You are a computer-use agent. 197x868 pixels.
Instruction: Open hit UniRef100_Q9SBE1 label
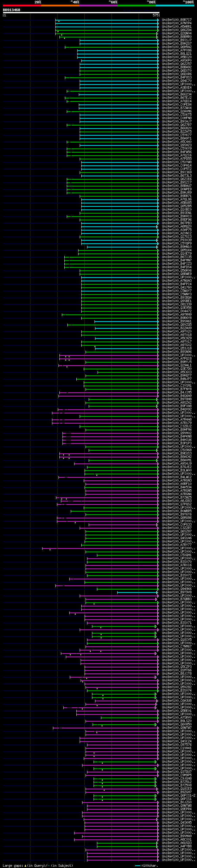coord(177,301)
